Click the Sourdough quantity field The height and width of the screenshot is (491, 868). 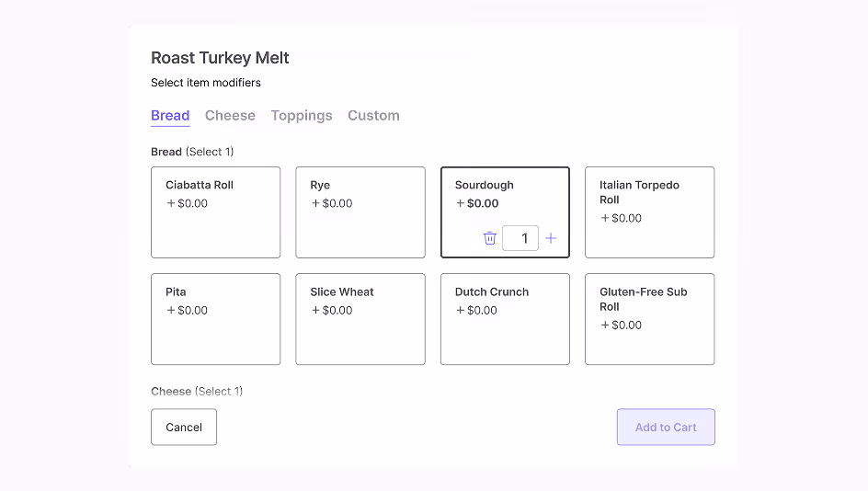(520, 238)
